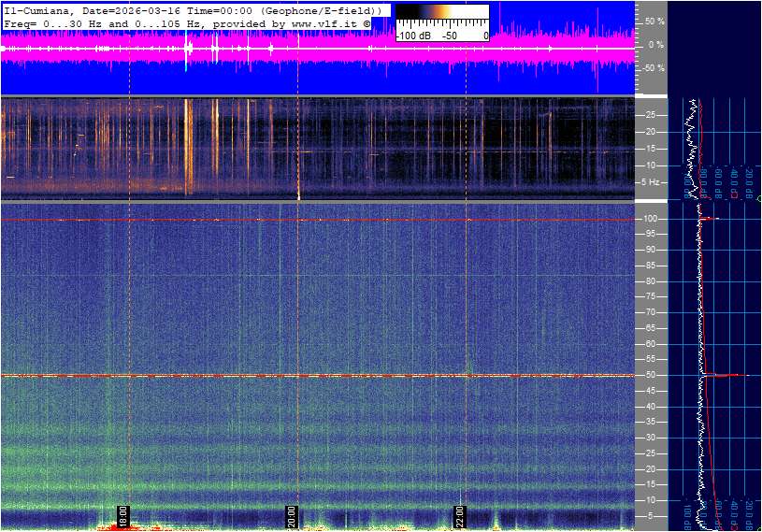This screenshot has width=762, height=532.
Task: Click the -50 % amplitude axis label
Action: [653, 68]
